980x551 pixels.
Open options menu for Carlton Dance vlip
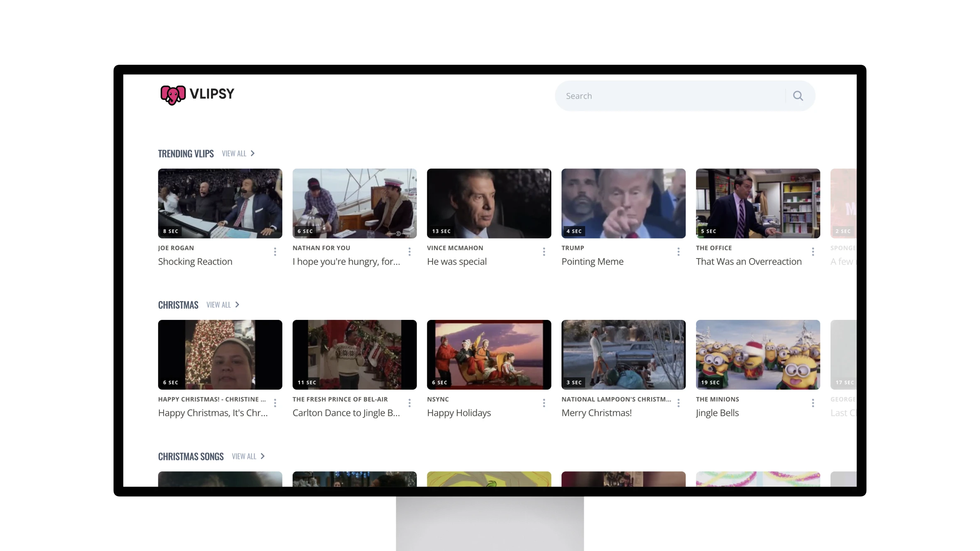click(x=409, y=403)
